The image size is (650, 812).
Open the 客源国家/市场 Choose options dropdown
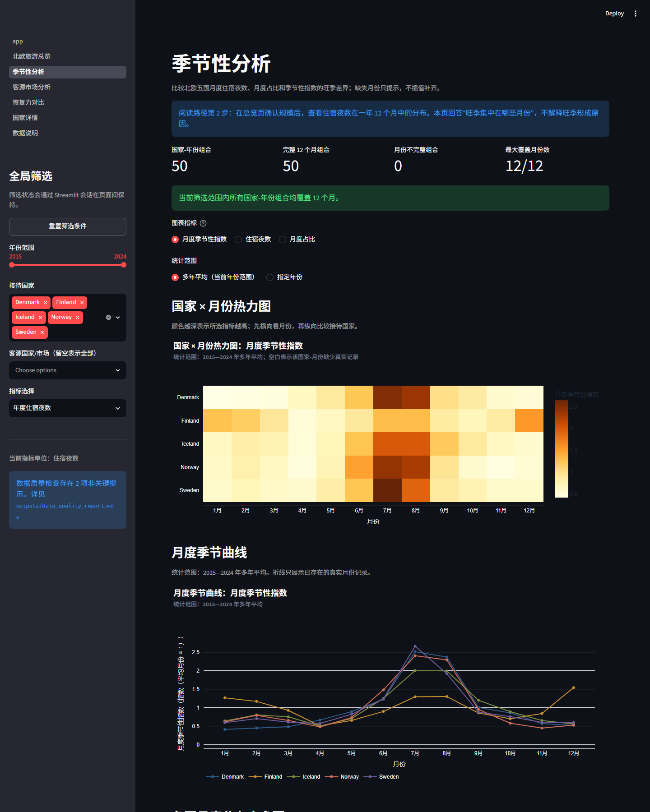pos(68,370)
